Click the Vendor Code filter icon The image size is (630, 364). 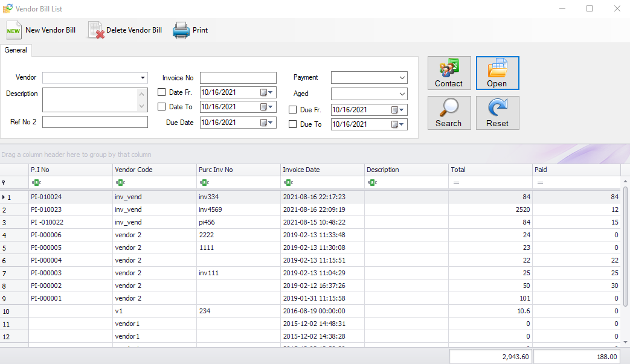[120, 182]
